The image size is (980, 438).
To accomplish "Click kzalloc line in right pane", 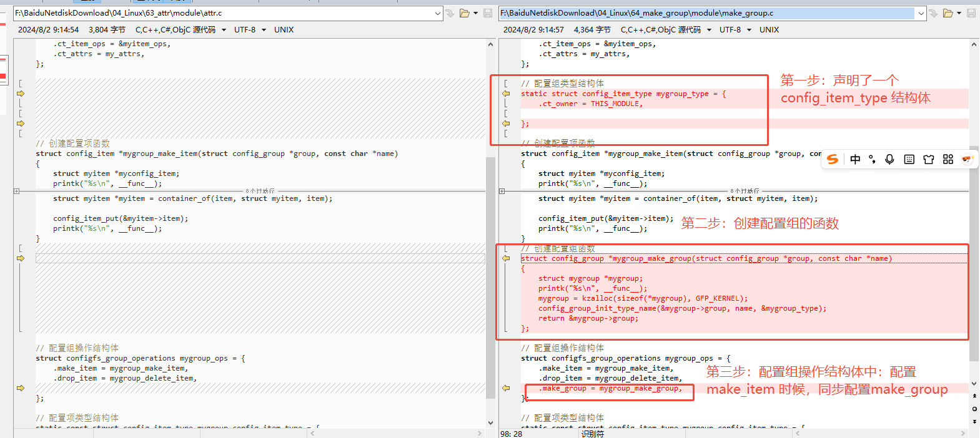I will click(x=643, y=298).
